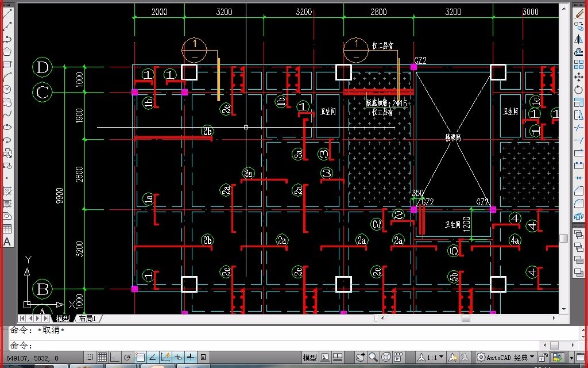Viewport: 588px width, 368px height.
Task: Activate the Hatch tool
Action: click(x=7, y=191)
